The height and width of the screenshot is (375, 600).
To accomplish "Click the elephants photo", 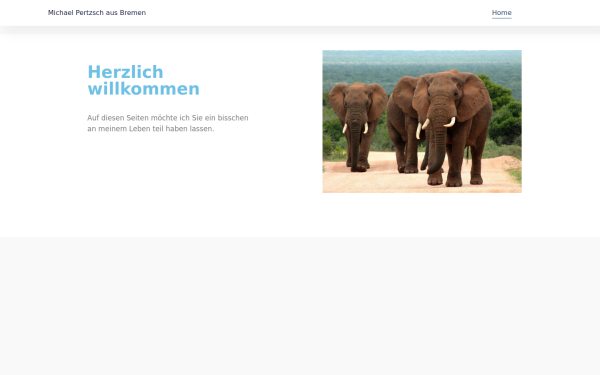I will click(422, 121).
